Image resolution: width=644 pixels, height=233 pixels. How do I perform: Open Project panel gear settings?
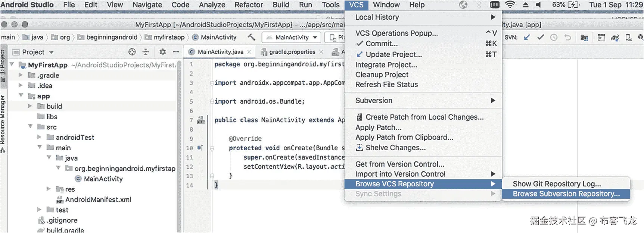162,52
